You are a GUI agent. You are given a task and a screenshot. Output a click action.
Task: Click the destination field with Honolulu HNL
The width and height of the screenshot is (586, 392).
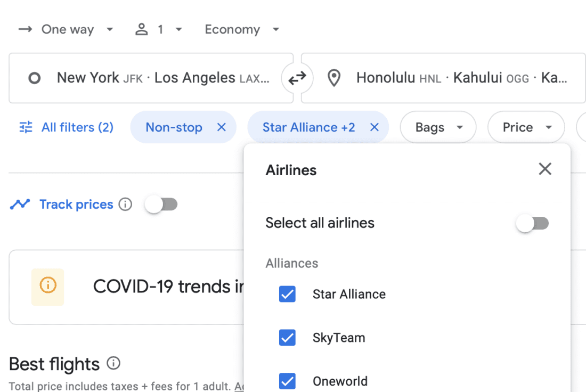coord(443,78)
